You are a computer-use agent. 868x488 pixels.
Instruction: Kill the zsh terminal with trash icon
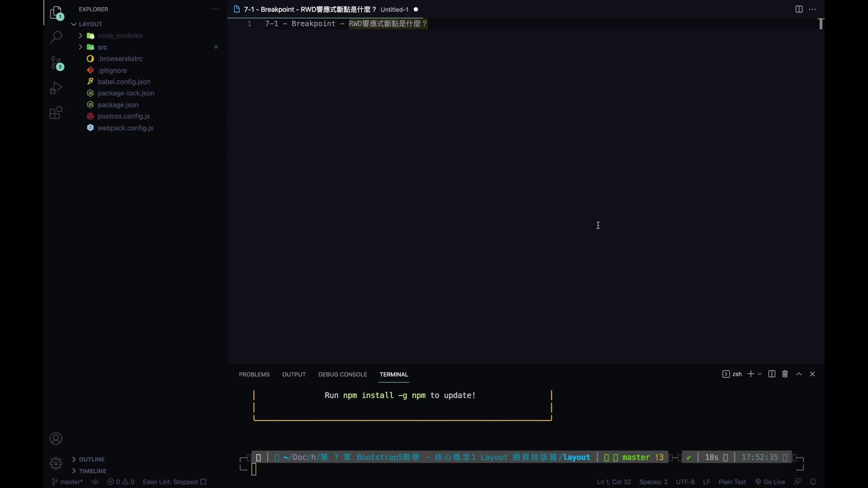click(x=785, y=374)
